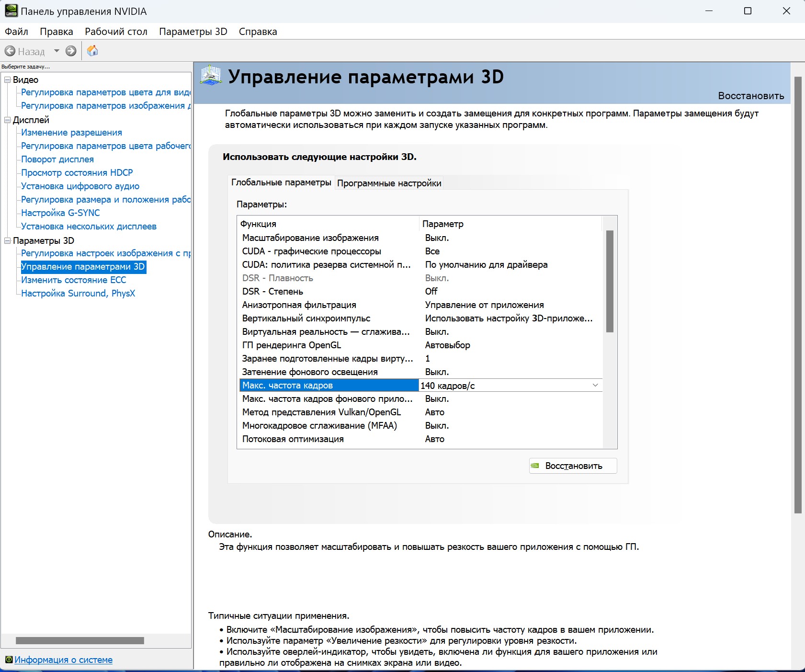Viewport: 805px width, 672px height.
Task: Select Виртуальная реальность — сглаживание row
Action: 420,332
